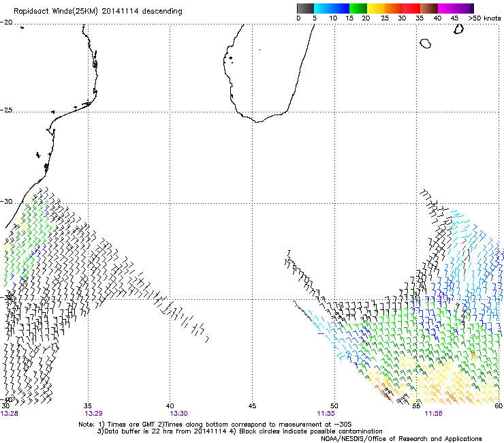Image resolution: width=504 pixels, height=443 pixels.
Task: Click the '45' longitude label on bottom axis
Action: pos(252,406)
